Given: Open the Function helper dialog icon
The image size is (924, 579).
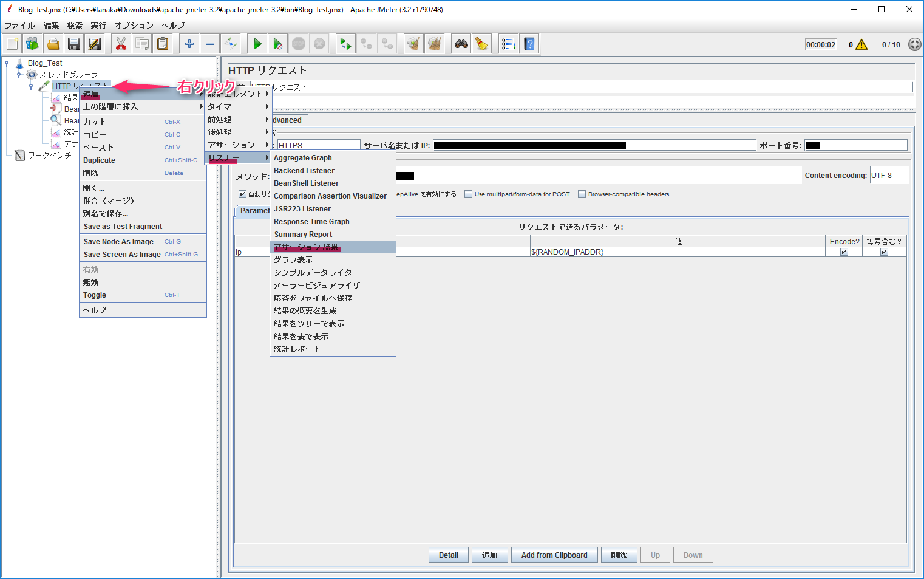Looking at the screenshot, I should click(x=509, y=44).
